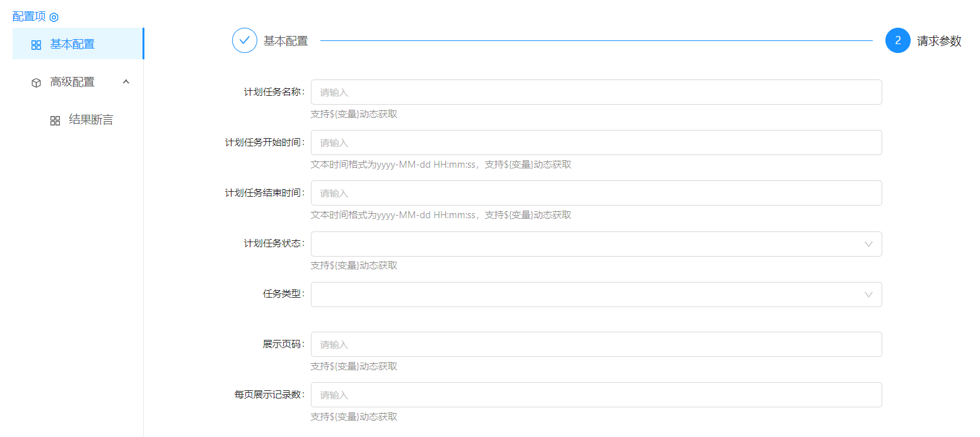Select 基本配置 in the sidebar menu
This screenshot has width=980, height=437.
73,44
